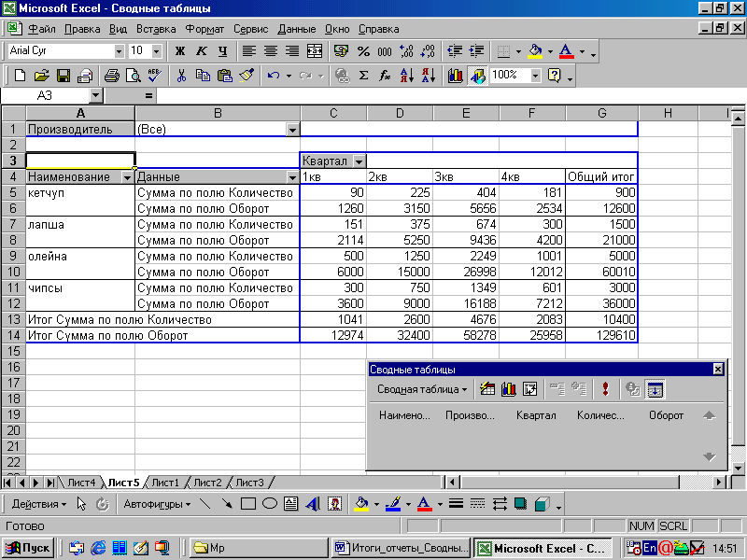The width and height of the screenshot is (747, 560).
Task: Undo the last action with the Undo arrow
Action: [274, 76]
